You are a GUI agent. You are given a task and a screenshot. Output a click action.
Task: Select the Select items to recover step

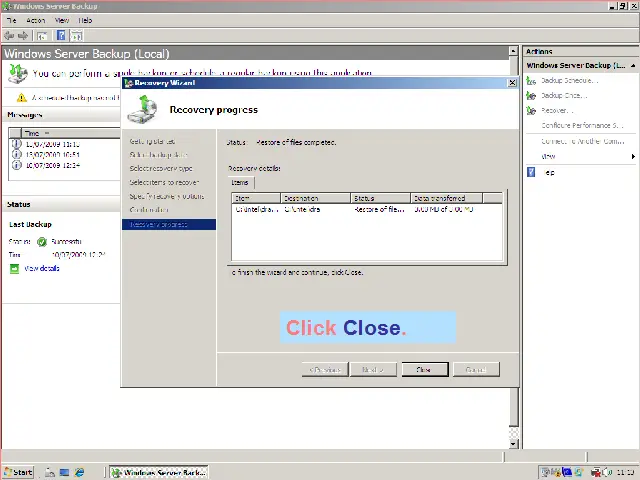tap(164, 182)
